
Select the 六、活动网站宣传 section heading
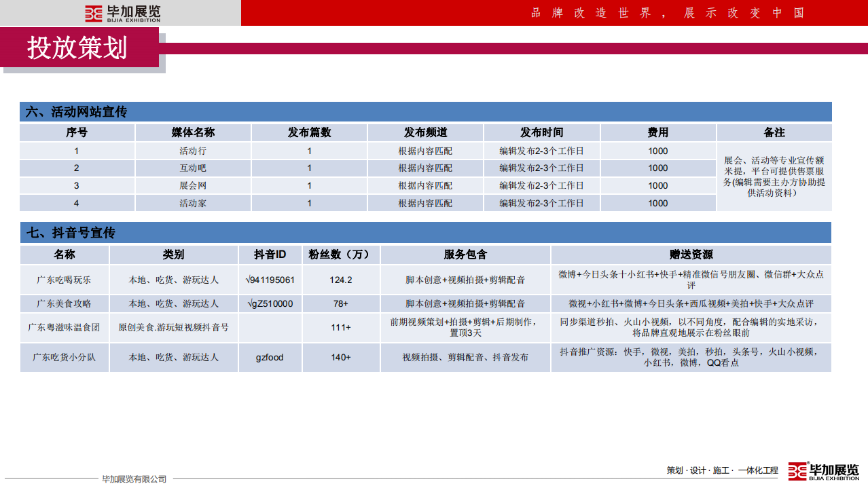(x=76, y=112)
